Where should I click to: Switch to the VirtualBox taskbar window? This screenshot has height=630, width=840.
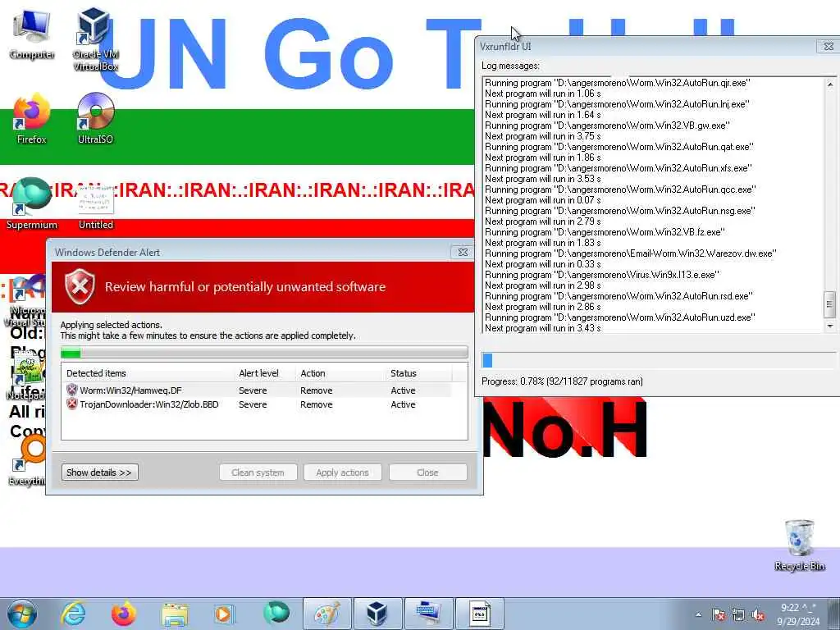tap(377, 614)
